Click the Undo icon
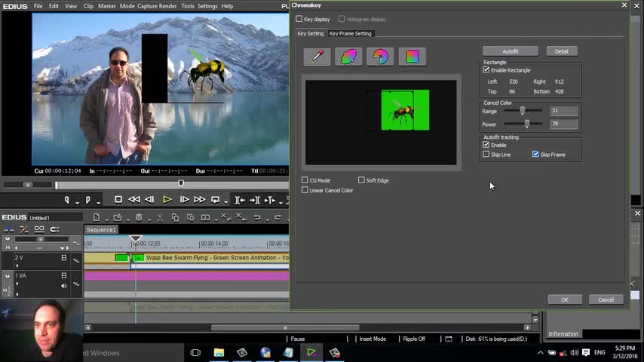The width and height of the screenshot is (644, 362). point(257,217)
